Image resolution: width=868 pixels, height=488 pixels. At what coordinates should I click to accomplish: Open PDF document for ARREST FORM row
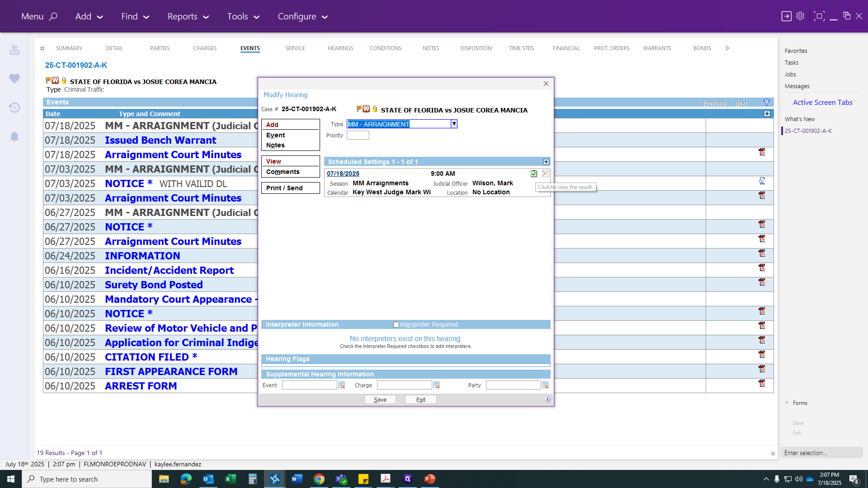coord(762,383)
